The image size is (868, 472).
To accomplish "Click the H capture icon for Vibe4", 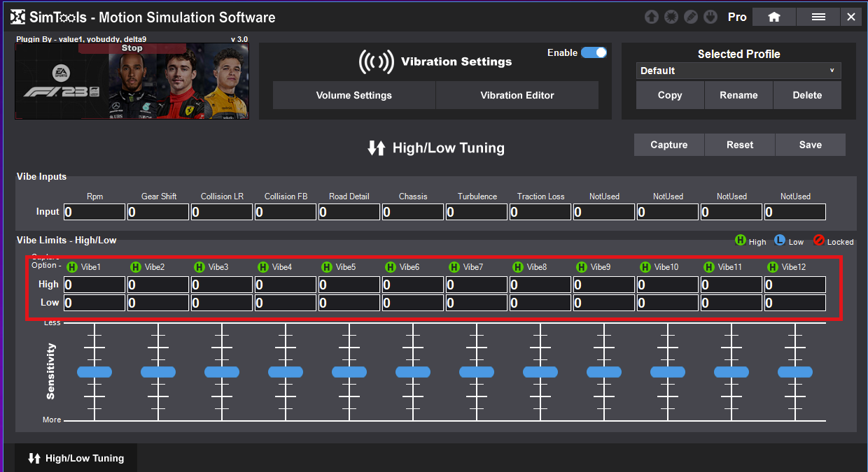I will (x=263, y=266).
